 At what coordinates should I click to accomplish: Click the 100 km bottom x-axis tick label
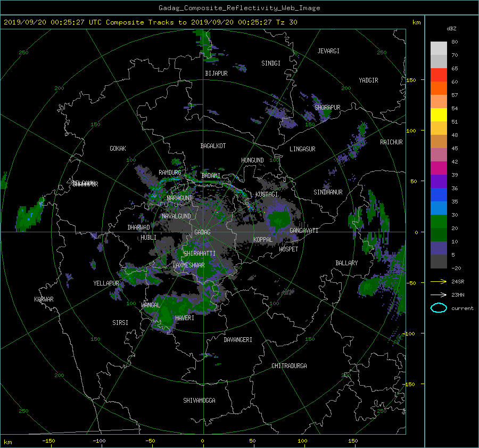pyautogui.click(x=302, y=441)
